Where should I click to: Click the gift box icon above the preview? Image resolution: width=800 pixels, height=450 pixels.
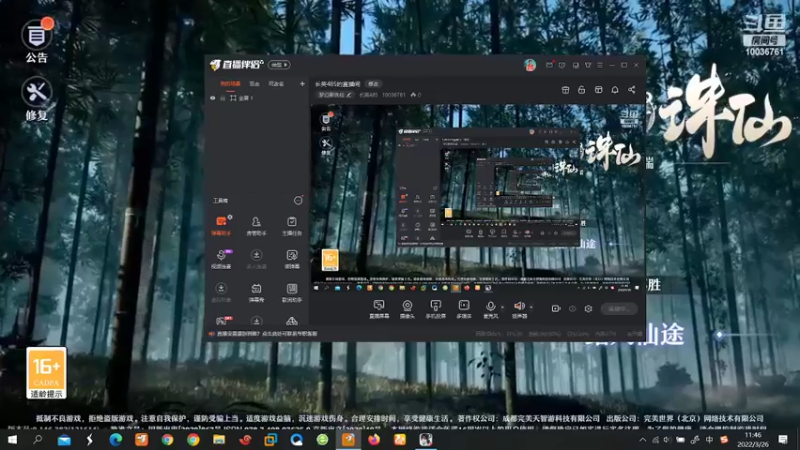point(565,90)
